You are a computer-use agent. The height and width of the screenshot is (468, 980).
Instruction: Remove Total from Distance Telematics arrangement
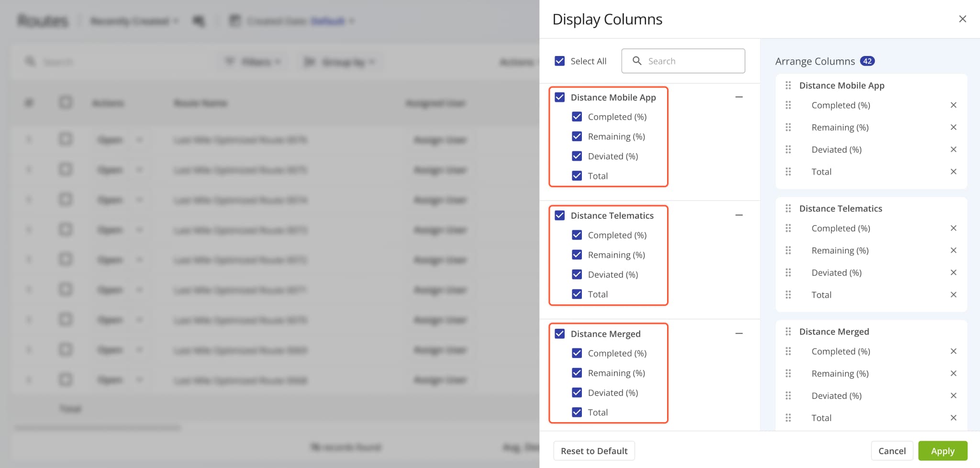(953, 295)
